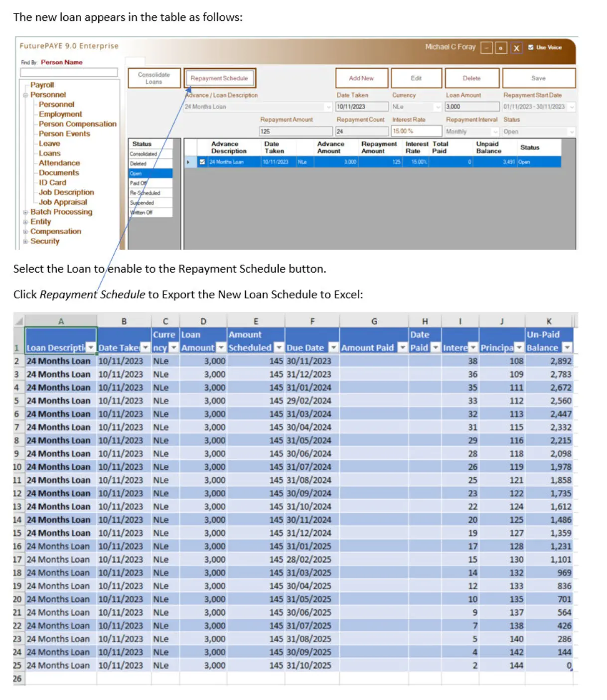This screenshot has width=607, height=700.
Task: Restore the FuturePAYE window size
Action: 501,48
